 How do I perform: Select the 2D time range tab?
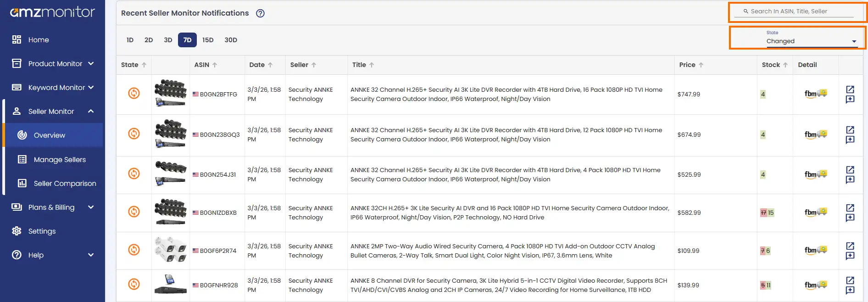[x=149, y=40]
